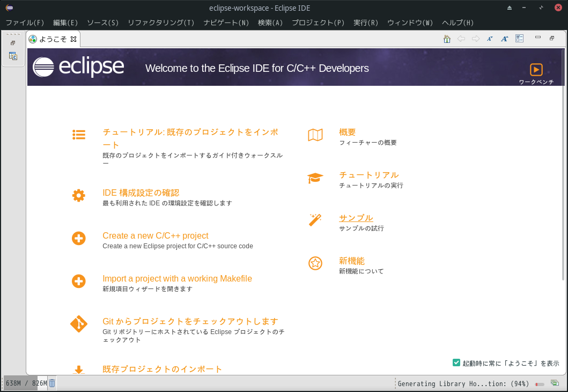Open the サンプル link
This screenshot has height=392, width=568.
coord(356,218)
